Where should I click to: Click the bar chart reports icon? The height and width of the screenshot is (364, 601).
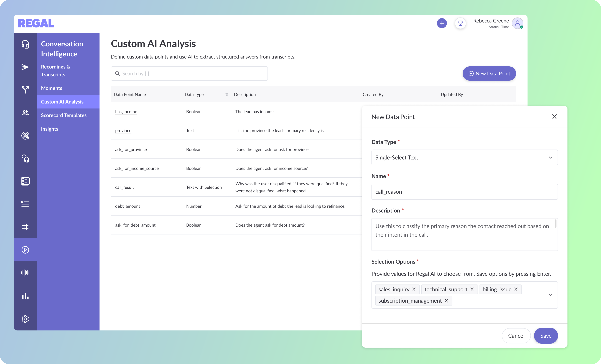coord(25,296)
